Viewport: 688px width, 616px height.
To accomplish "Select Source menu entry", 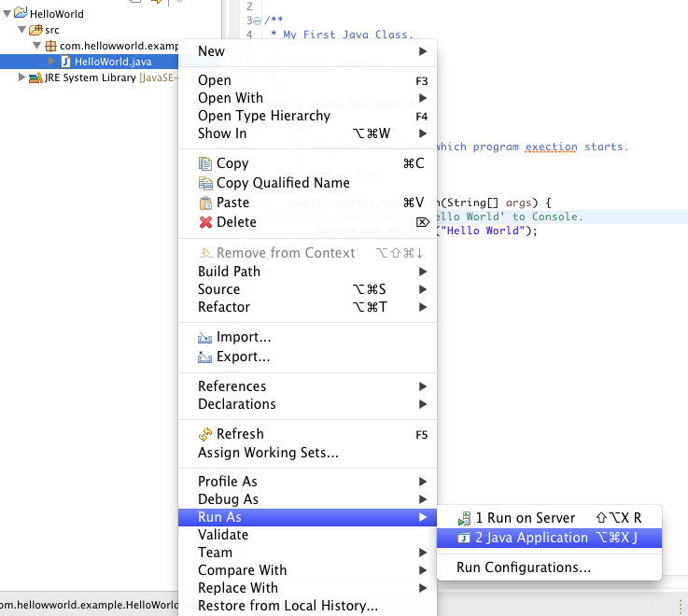I will [x=307, y=289].
